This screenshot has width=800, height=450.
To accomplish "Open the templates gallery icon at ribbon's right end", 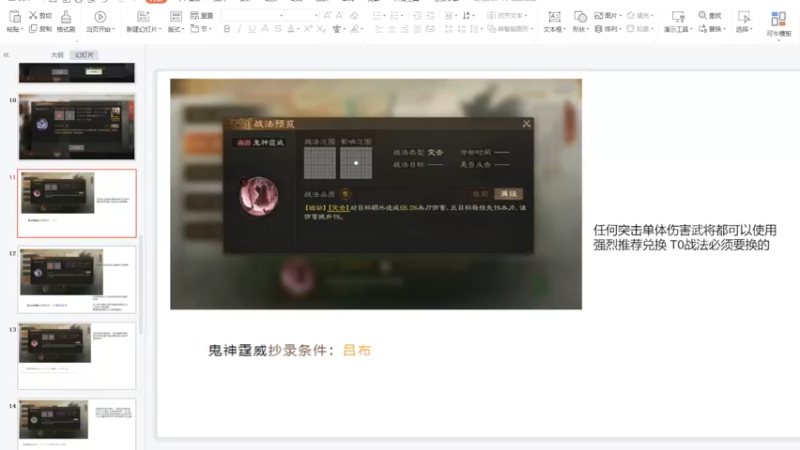I will click(779, 19).
